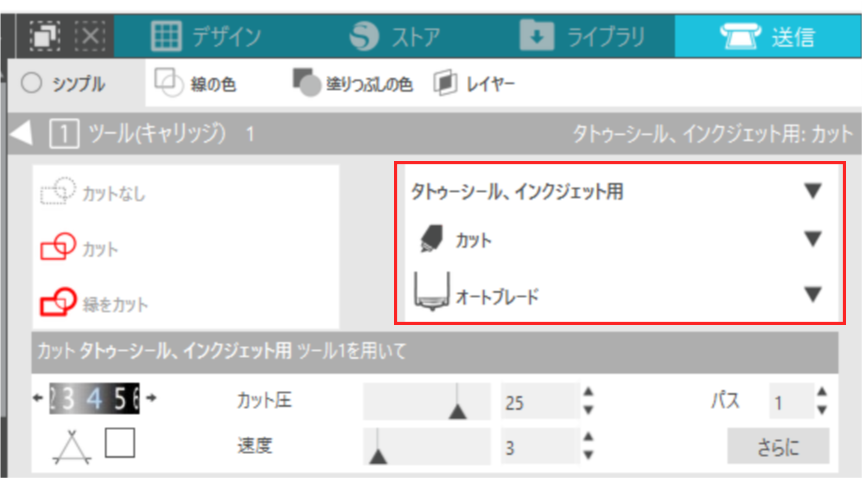862x478 pixels.
Task: Click the カット red shapes icon
Action: [x=58, y=246]
